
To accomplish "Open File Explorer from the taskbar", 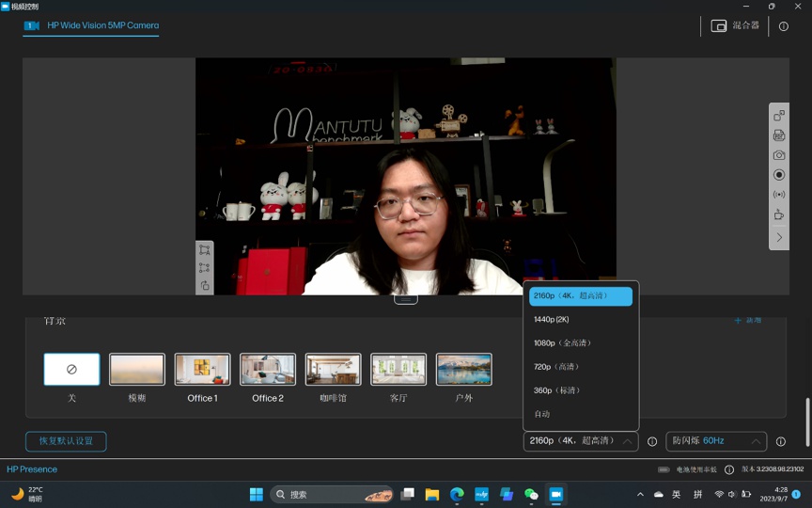I will 432,495.
